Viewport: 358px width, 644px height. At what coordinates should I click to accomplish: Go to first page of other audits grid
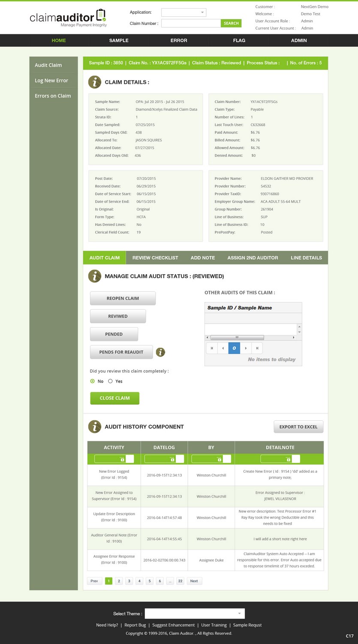point(212,348)
